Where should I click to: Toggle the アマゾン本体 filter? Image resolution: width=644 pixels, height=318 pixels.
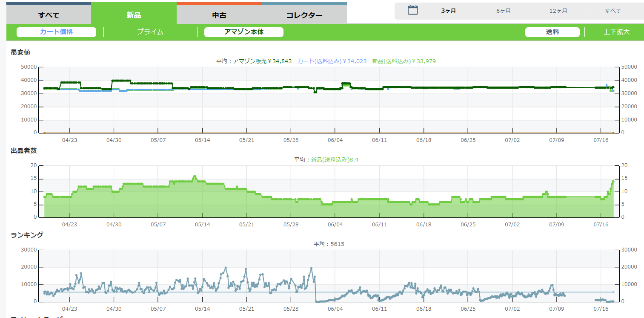coord(244,32)
